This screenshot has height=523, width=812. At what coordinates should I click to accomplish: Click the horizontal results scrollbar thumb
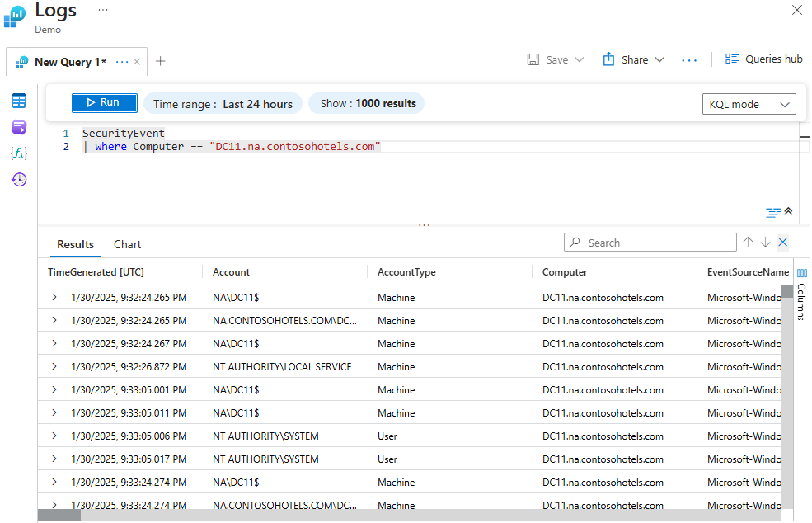(59, 515)
